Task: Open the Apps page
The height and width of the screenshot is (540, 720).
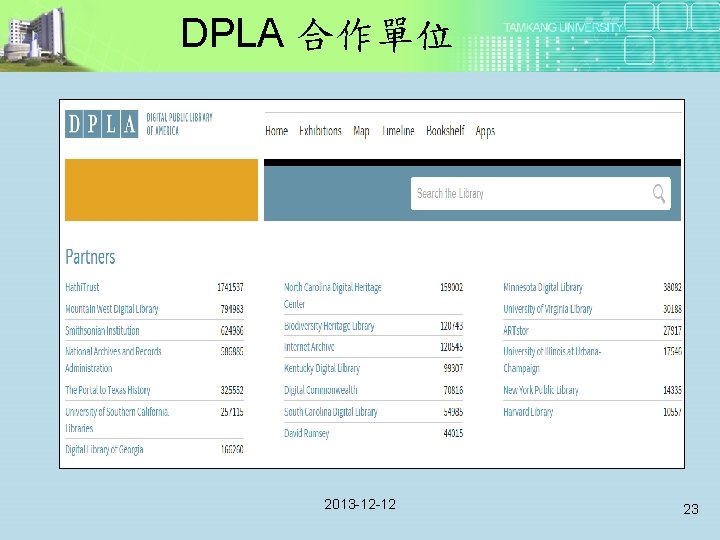Action: click(x=485, y=132)
